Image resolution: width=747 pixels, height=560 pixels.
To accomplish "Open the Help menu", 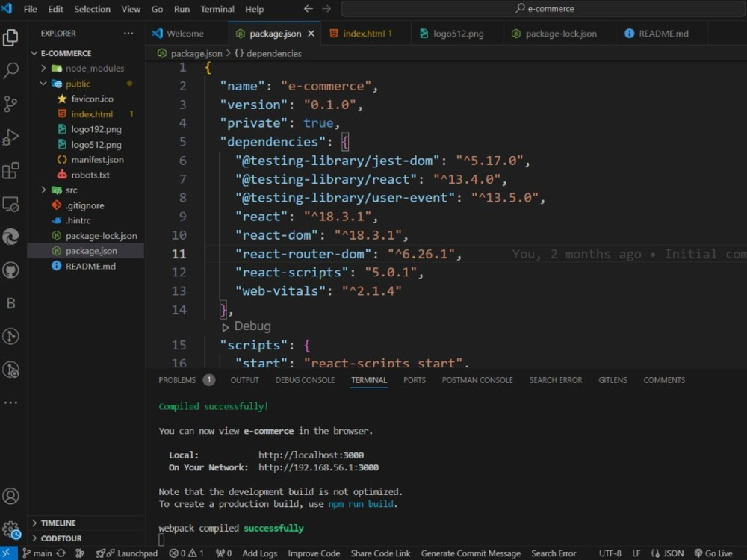I will point(255,9).
